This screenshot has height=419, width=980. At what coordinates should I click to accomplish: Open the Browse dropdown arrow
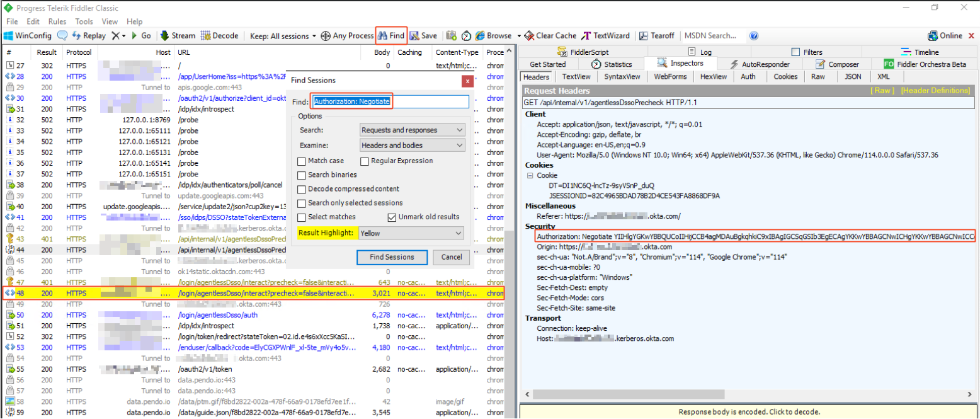pos(520,36)
